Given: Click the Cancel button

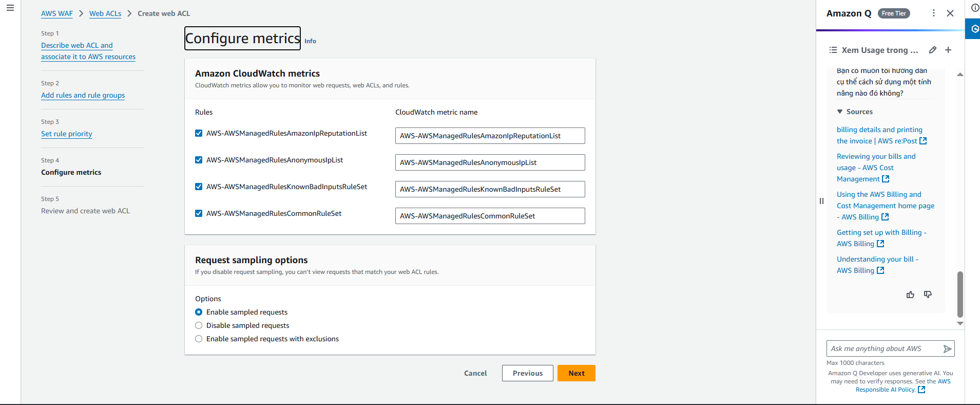Looking at the screenshot, I should pos(475,373).
